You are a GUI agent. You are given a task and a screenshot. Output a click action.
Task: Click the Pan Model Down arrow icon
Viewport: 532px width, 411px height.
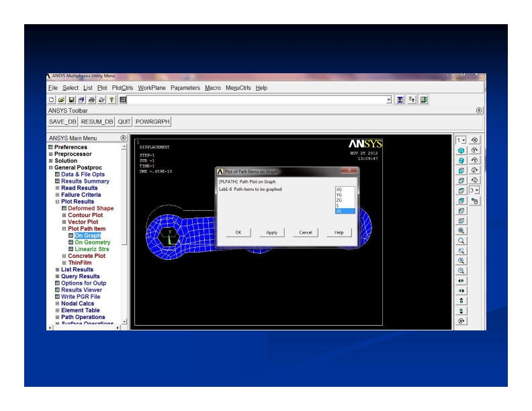pos(461,311)
